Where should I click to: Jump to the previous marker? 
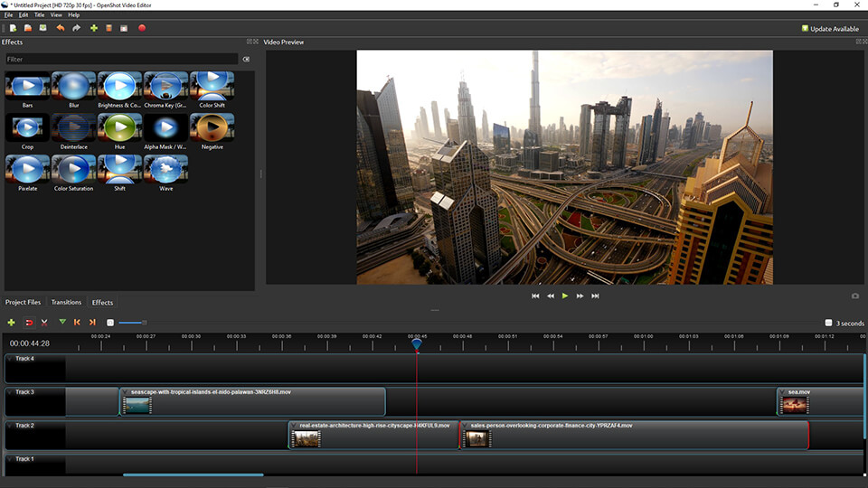pyautogui.click(x=77, y=323)
